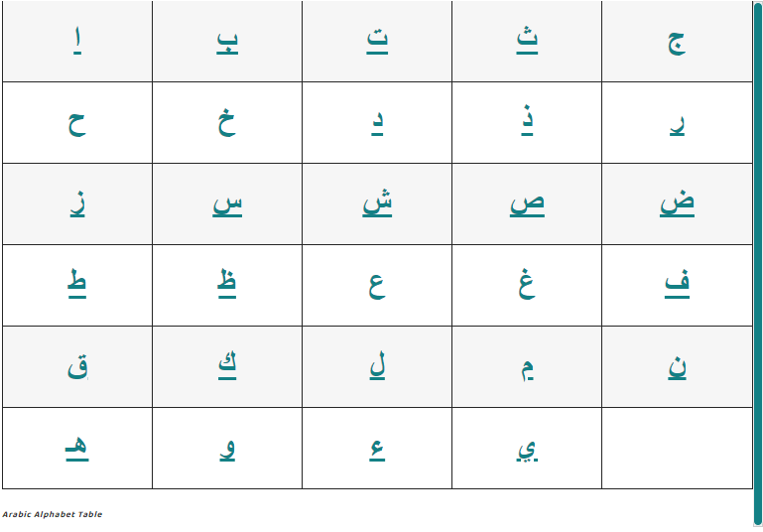Open the letter Jim (ج) cell
This screenshot has height=532, width=763.
[x=677, y=43]
